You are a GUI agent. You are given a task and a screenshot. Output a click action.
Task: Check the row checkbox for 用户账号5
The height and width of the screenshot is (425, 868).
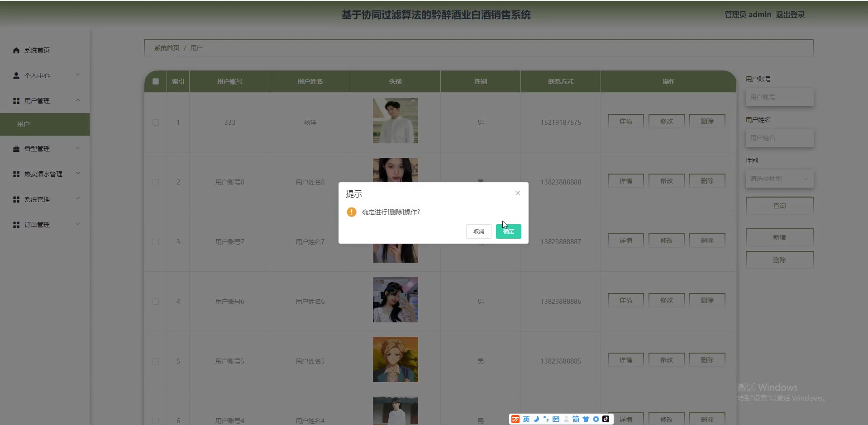(x=156, y=361)
